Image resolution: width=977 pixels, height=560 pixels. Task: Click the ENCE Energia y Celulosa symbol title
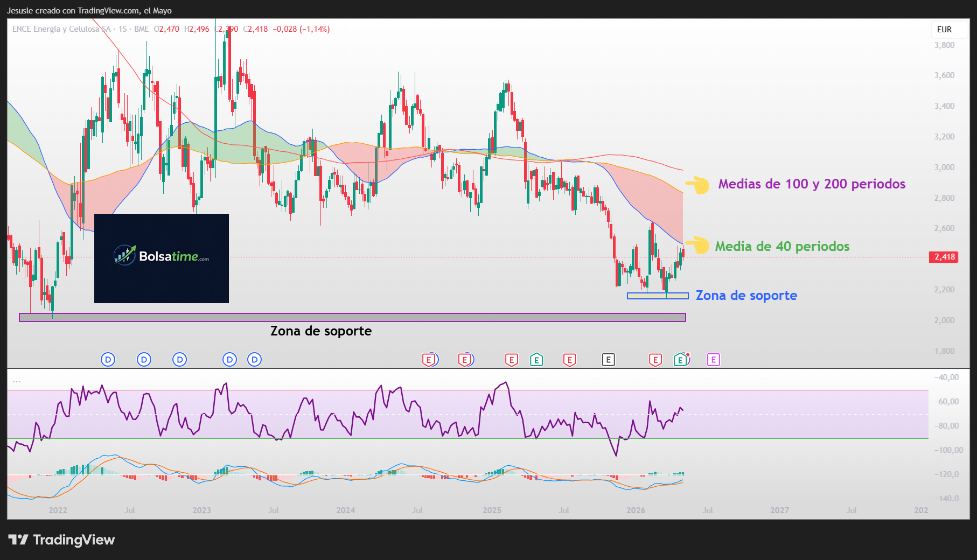coord(61,29)
